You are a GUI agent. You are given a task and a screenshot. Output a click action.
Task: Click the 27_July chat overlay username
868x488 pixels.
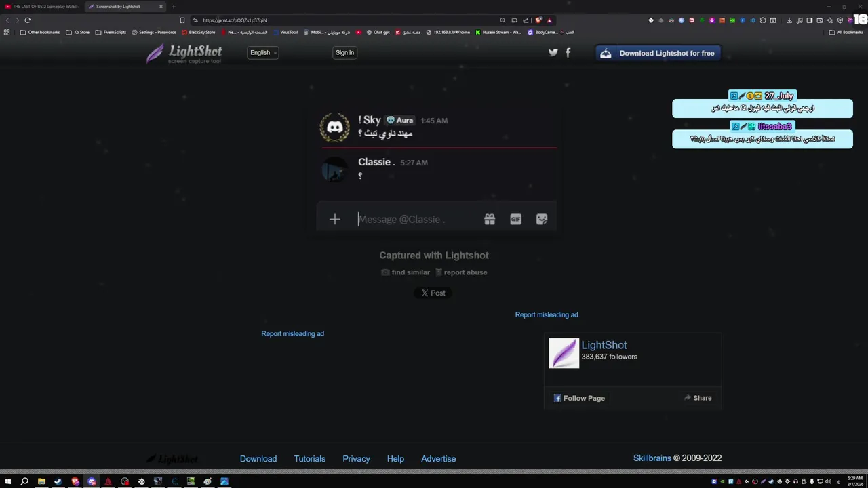coord(778,96)
